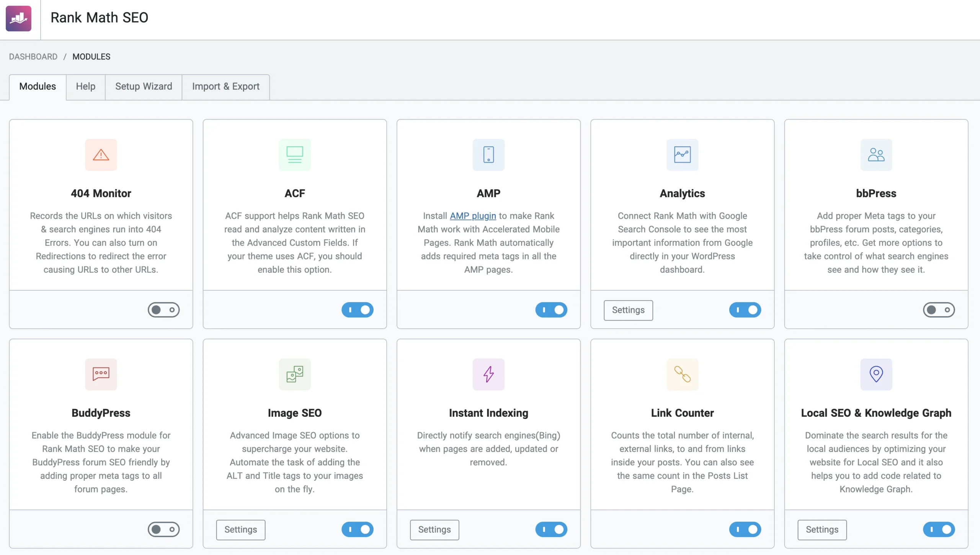
Task: Click the Image SEO pictures icon
Action: pos(295,374)
